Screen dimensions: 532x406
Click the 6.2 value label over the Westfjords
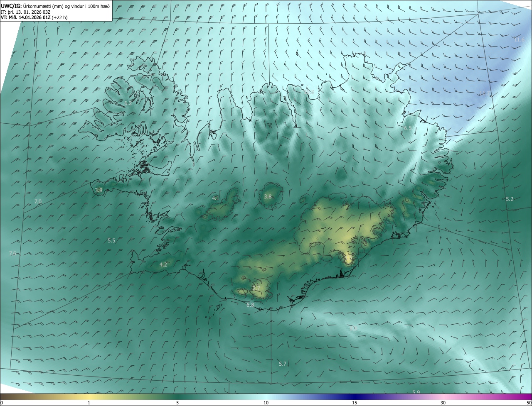coord(128,103)
